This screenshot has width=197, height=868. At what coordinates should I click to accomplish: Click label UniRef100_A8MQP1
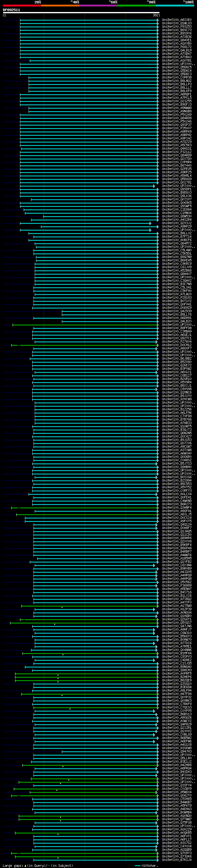[177, 94]
